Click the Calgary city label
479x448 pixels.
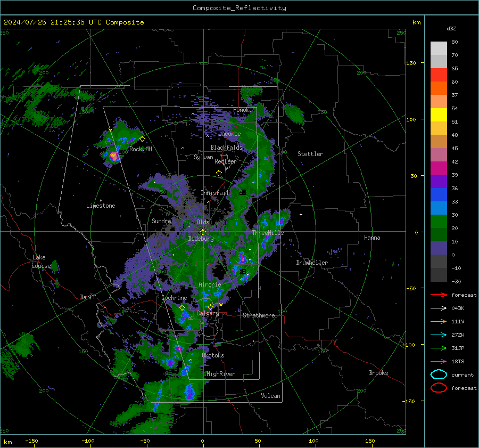tap(208, 313)
